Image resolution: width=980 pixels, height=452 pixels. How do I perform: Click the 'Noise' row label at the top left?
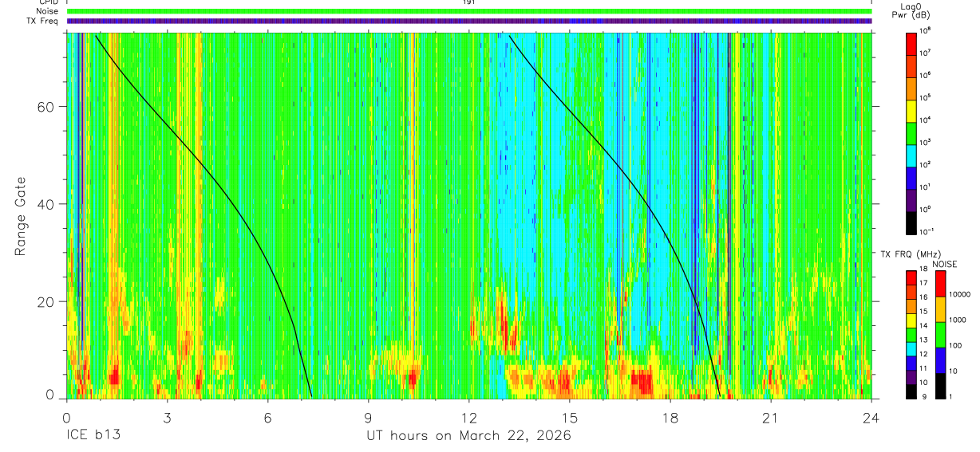pyautogui.click(x=48, y=11)
